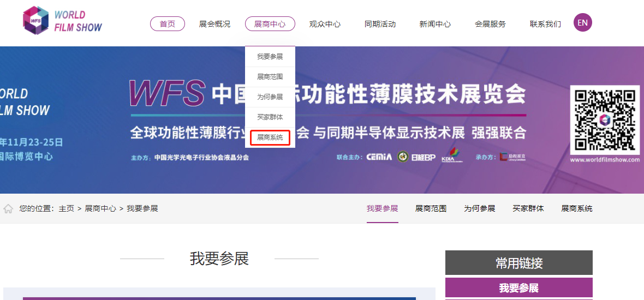Choose 买家群体 from the dropdown
Screen dimensions: 644x300
[x=270, y=117]
